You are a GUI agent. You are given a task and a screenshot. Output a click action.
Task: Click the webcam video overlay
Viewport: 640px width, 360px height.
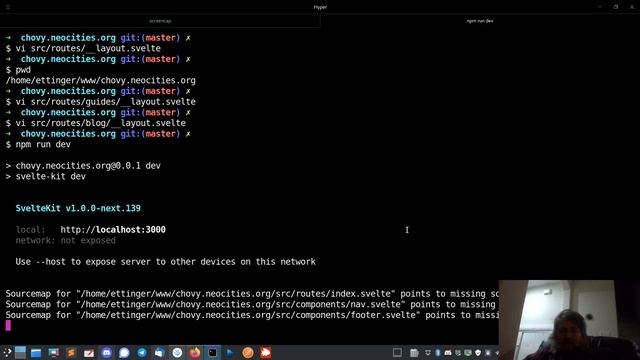569,320
